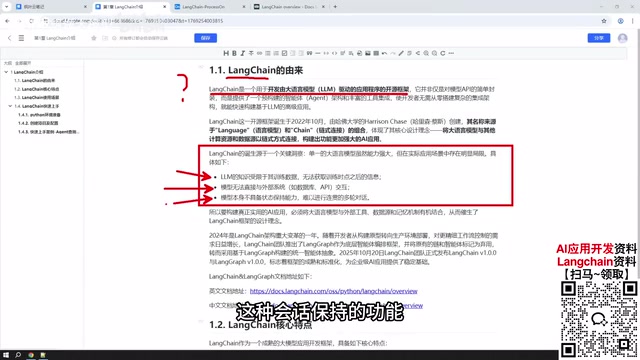This screenshot has height=360, width=640.
Task: Open Chrome profile icon
Action: coord(620,21)
